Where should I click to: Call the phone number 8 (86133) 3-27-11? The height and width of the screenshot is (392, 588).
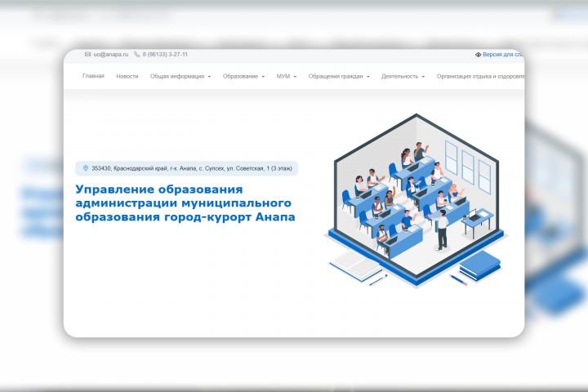coord(165,55)
